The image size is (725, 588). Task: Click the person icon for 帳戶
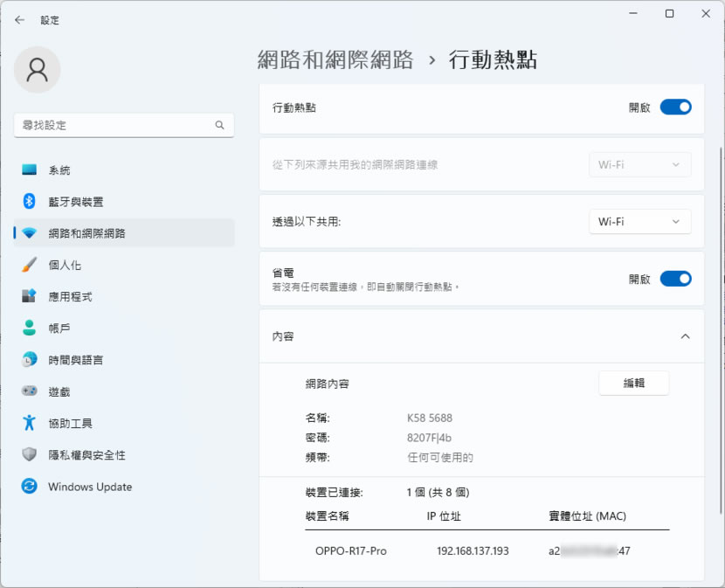click(29, 328)
